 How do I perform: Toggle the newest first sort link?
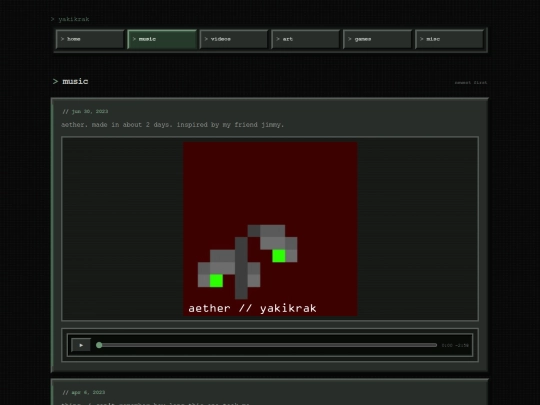[471, 83]
